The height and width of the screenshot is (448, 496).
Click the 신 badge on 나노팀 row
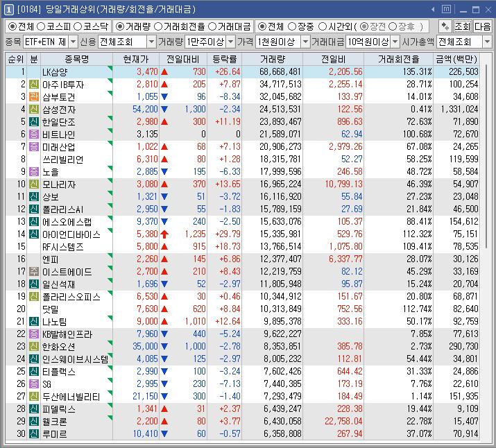34,321
